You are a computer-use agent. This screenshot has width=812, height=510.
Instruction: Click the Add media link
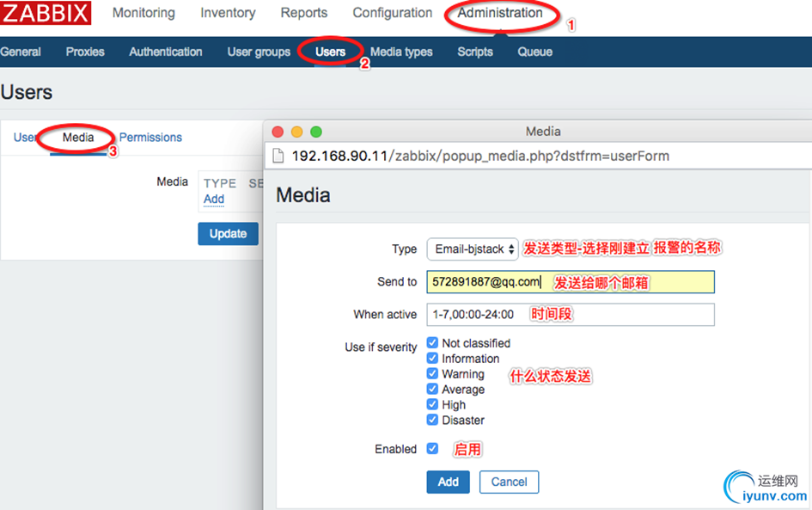point(214,199)
